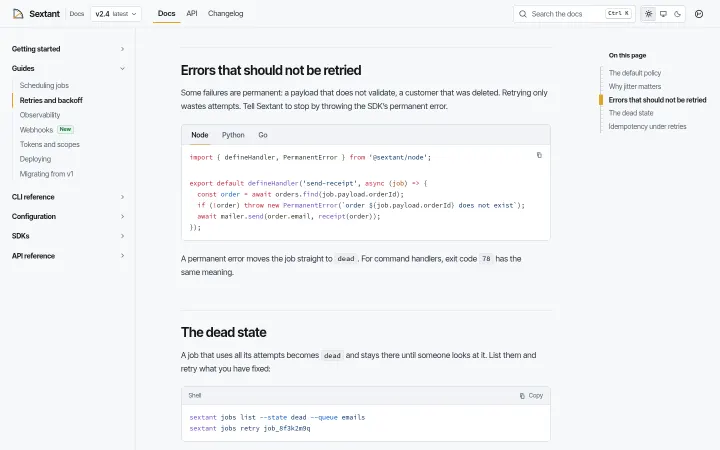
Task: Focus the Search the docs field
Action: click(x=574, y=14)
